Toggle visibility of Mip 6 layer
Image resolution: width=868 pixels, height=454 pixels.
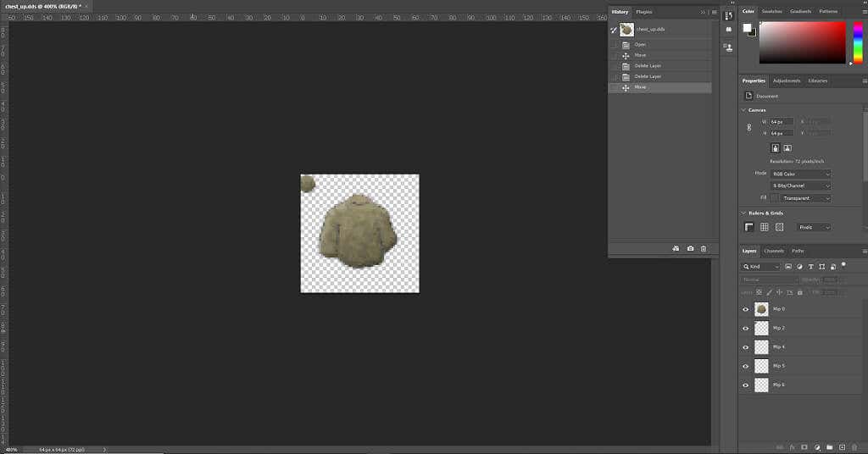[x=746, y=385]
